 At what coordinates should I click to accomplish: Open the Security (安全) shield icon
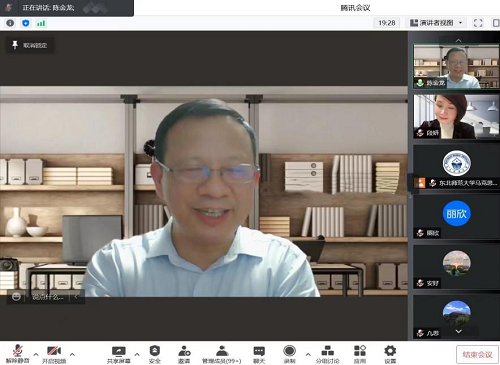pos(155,354)
